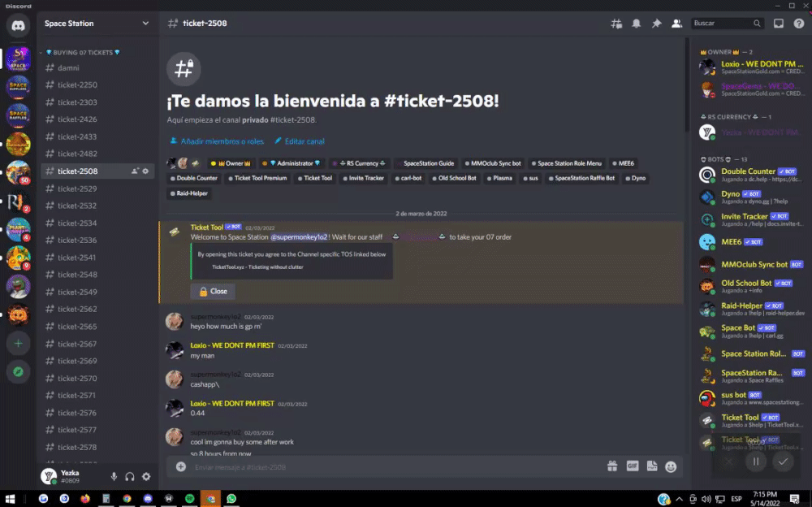The height and width of the screenshot is (507, 812).
Task: Open the threads icon in channel header
Action: tap(616, 24)
